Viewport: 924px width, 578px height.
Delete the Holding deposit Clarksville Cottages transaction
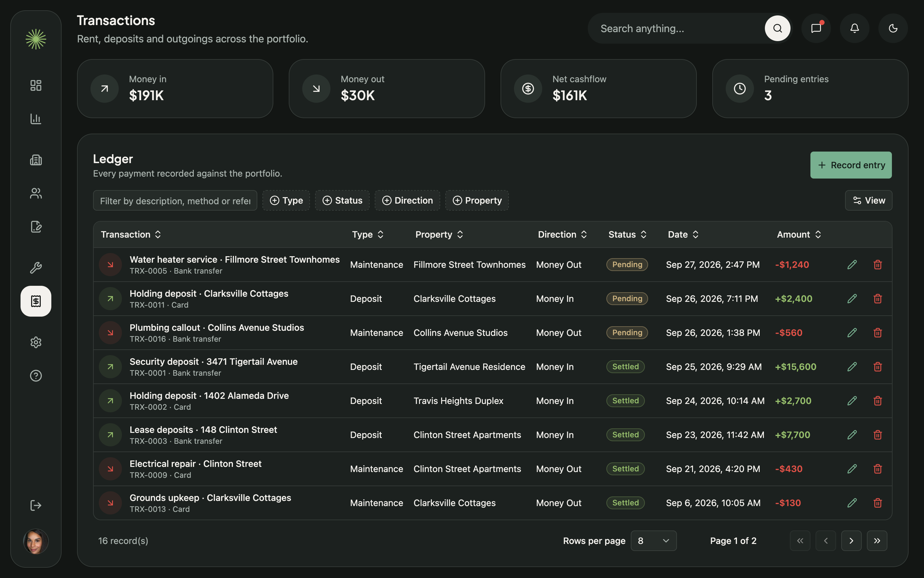(x=878, y=299)
